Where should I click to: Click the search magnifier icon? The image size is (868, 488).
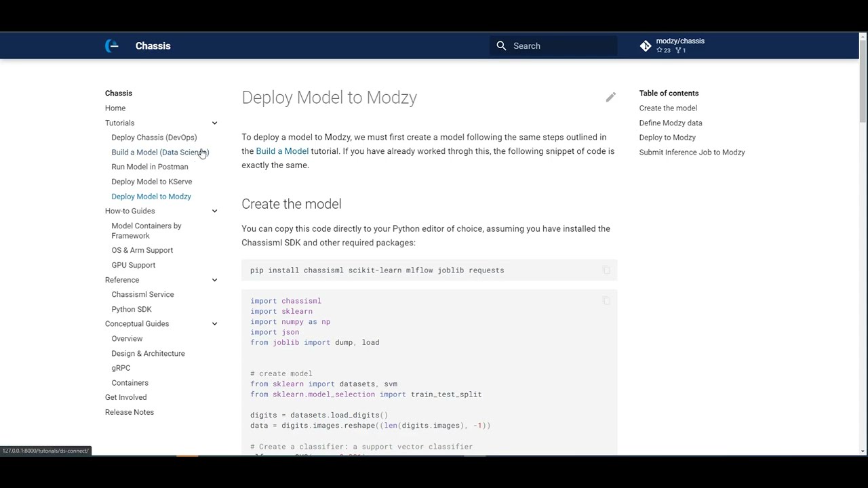501,46
